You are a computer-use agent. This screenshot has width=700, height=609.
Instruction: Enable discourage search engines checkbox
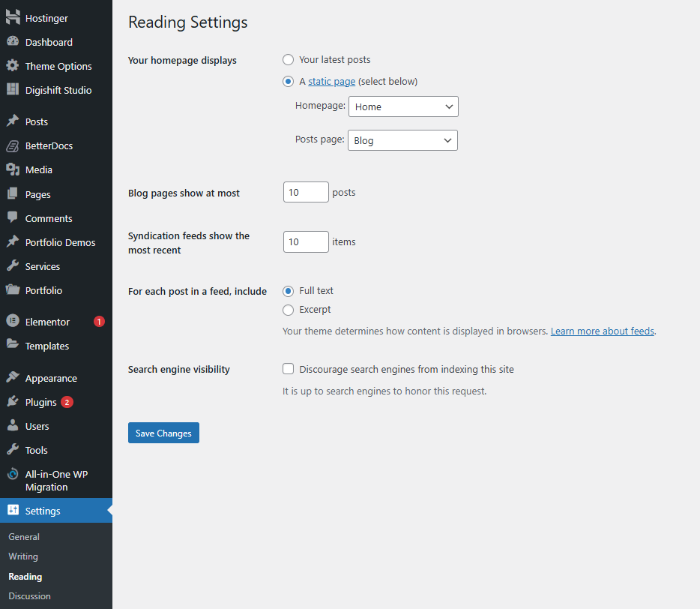point(288,369)
